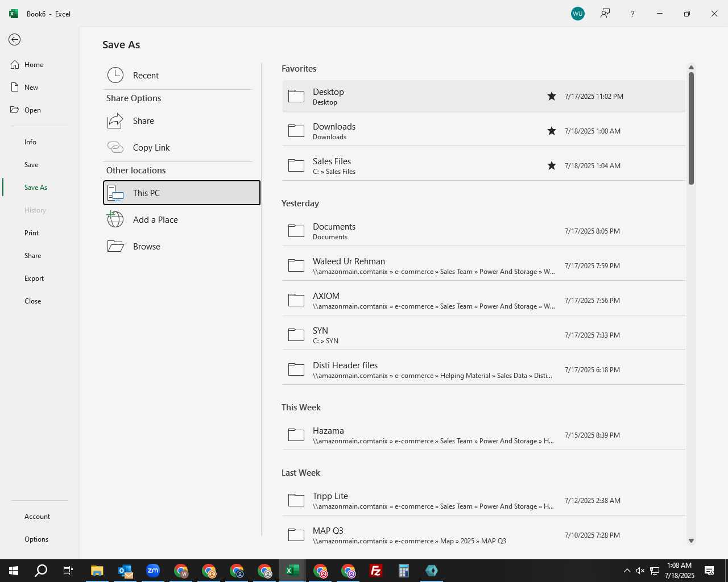Click the 7/17/2025 8:05 PM timestamp

click(592, 231)
